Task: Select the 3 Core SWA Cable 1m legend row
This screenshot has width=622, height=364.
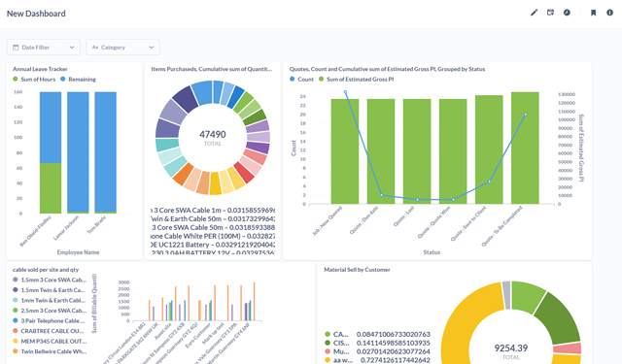Action: coord(213,210)
